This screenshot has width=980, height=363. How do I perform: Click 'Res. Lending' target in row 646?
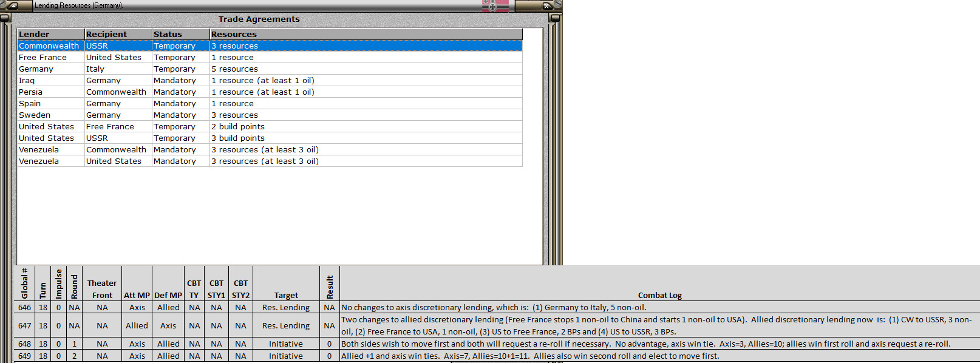click(x=286, y=307)
